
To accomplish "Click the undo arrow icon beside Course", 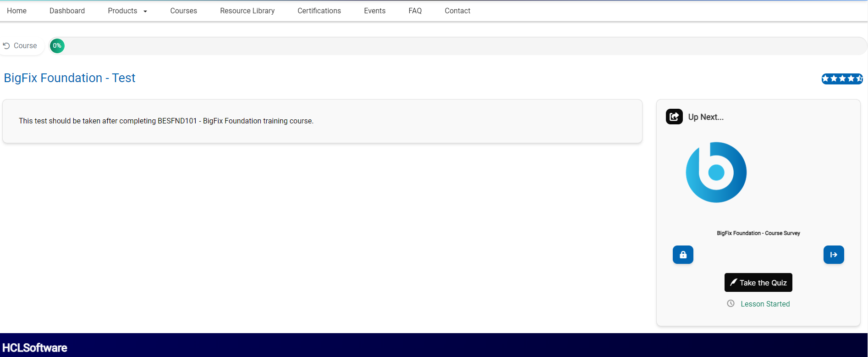I will click(x=6, y=46).
